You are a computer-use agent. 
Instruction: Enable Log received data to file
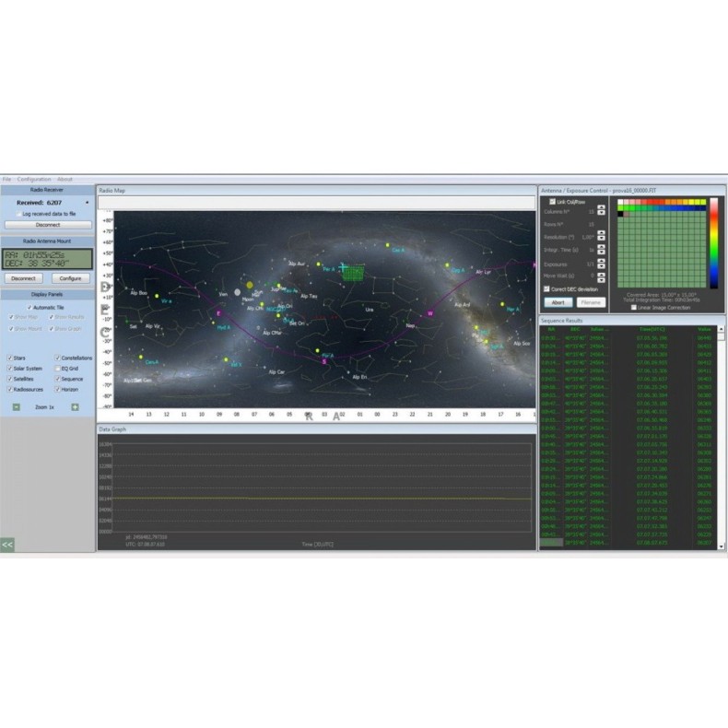click(18, 214)
